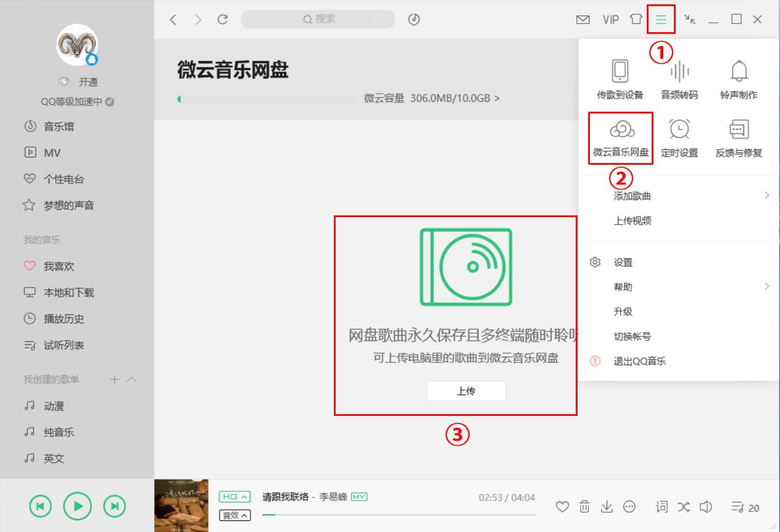Switch to mini mode with the shrink icon
Viewport: 780px width, 532px height.
pos(690,20)
